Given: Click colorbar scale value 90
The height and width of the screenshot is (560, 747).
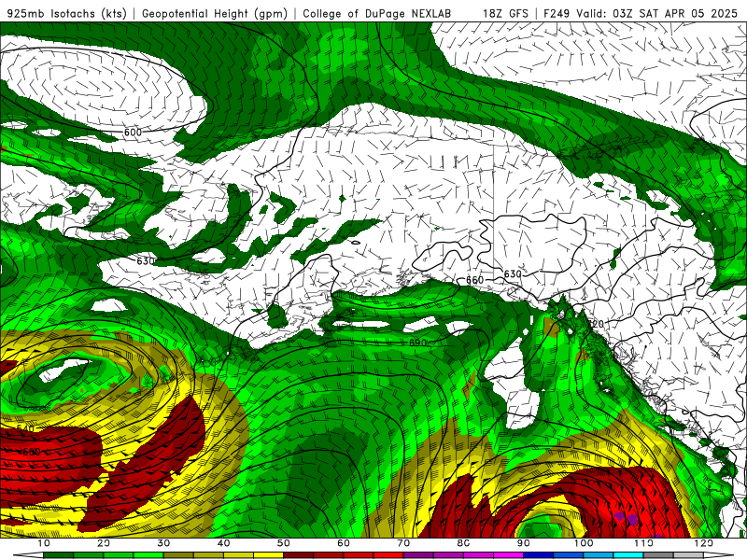Looking at the screenshot, I should (524, 543).
